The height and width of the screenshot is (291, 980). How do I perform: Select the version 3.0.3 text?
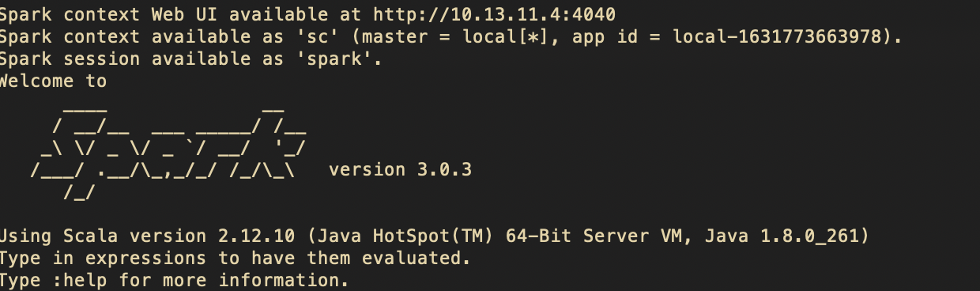pos(400,169)
